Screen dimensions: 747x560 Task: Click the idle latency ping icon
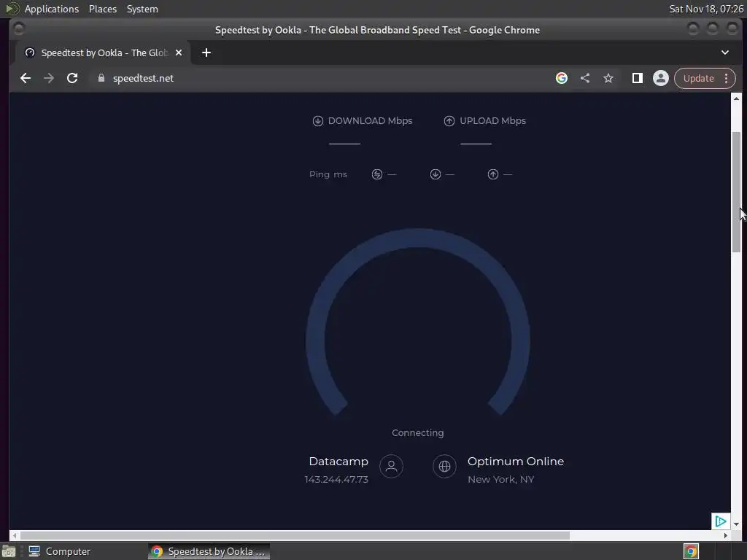tap(377, 174)
